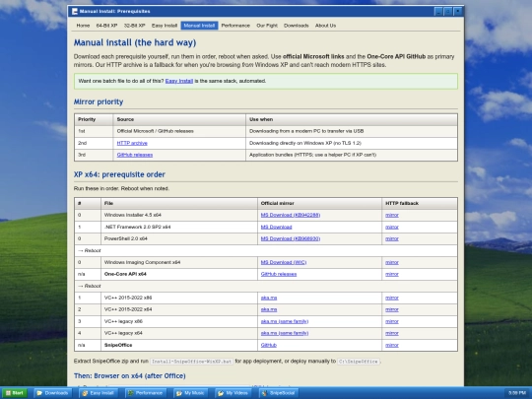Click the 'Windows Installer 4.5 x64' cell
This screenshot has height=399, width=532.
coord(179,215)
